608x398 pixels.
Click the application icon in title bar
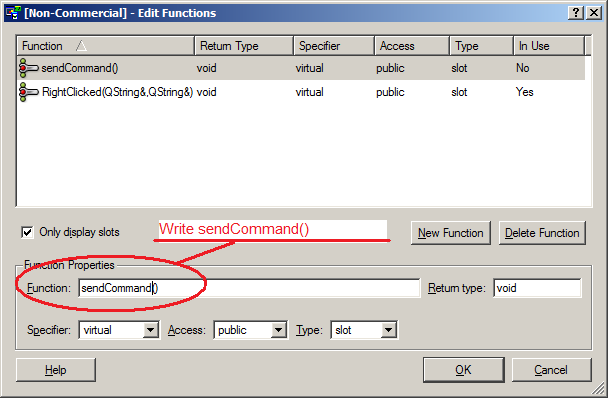tap(12, 13)
